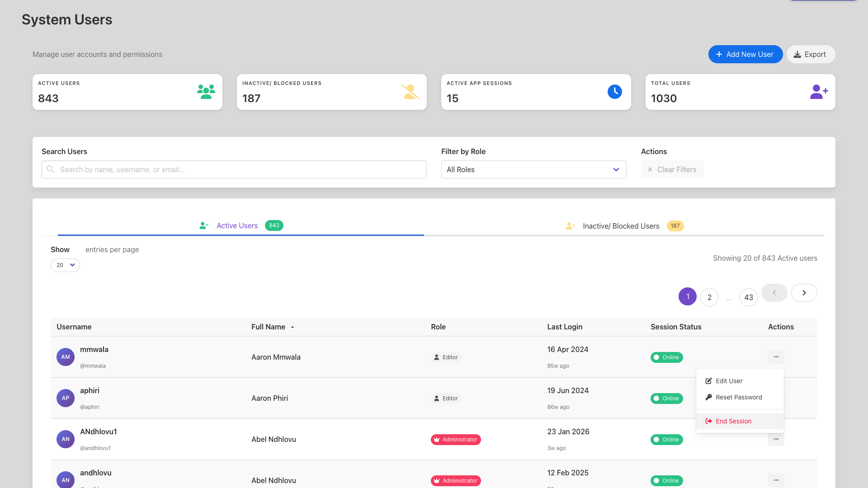
Task: Go to the next page arrow
Action: coord(804,293)
